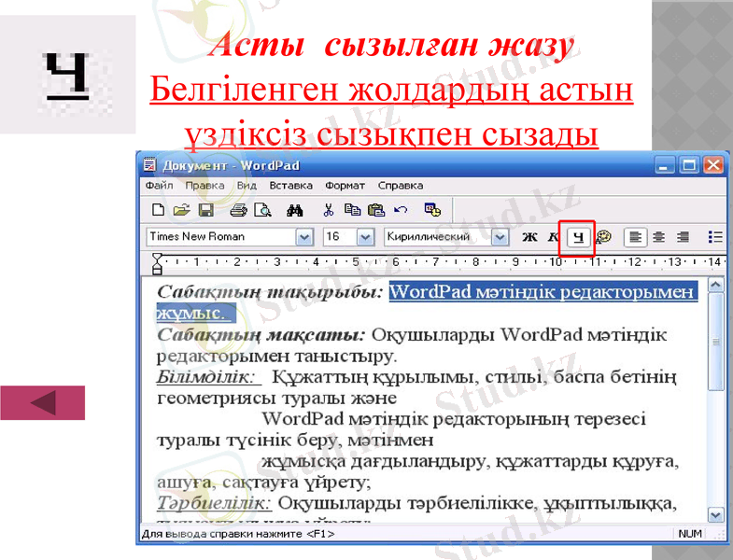This screenshot has width=733, height=560.
Task: Insert date and time using the toolbar icon
Action: click(x=432, y=210)
